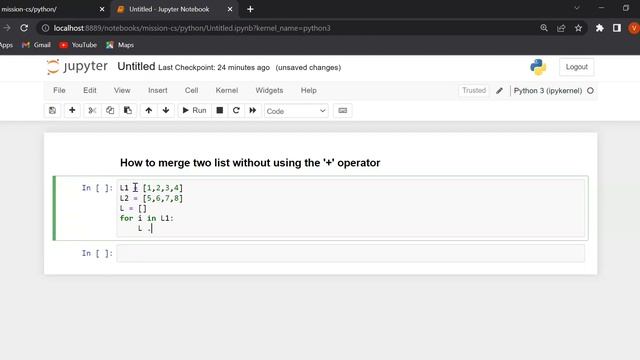
Task: Cut selected cells with the scissors icon
Action: point(92,110)
